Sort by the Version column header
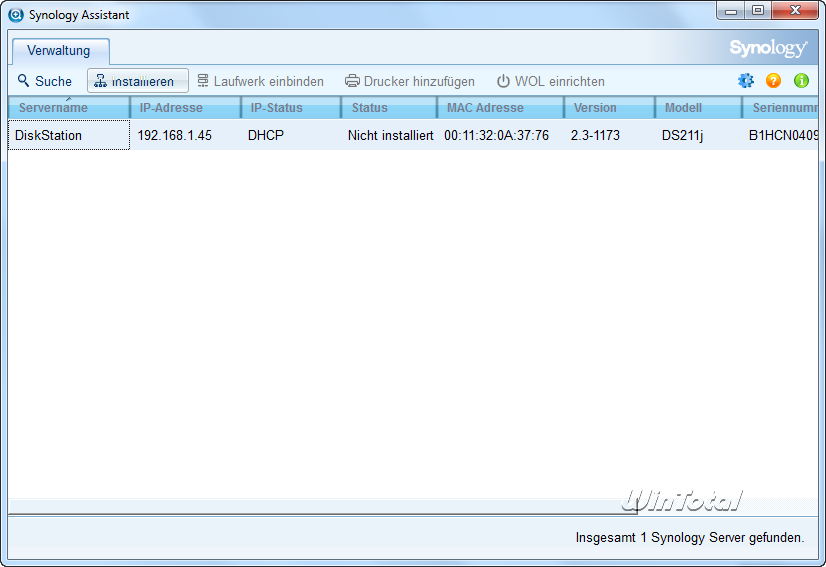The image size is (826, 567). (609, 107)
